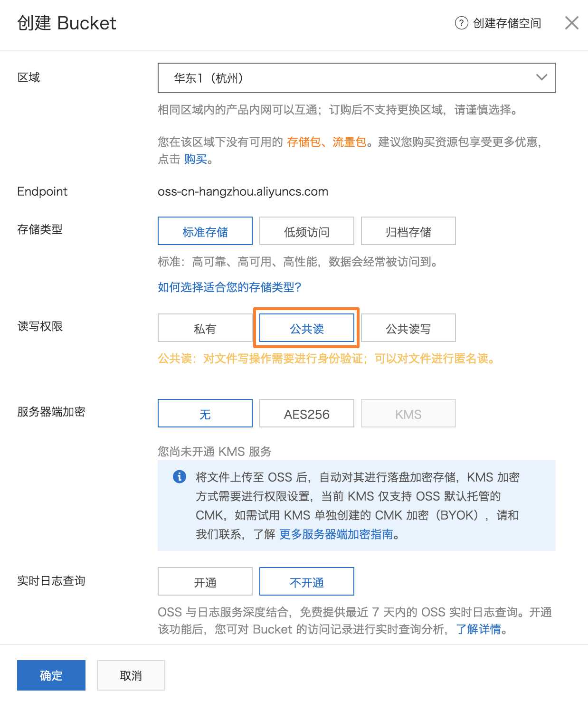Click the blue info icon in notice
588x701 pixels.
pos(180,476)
